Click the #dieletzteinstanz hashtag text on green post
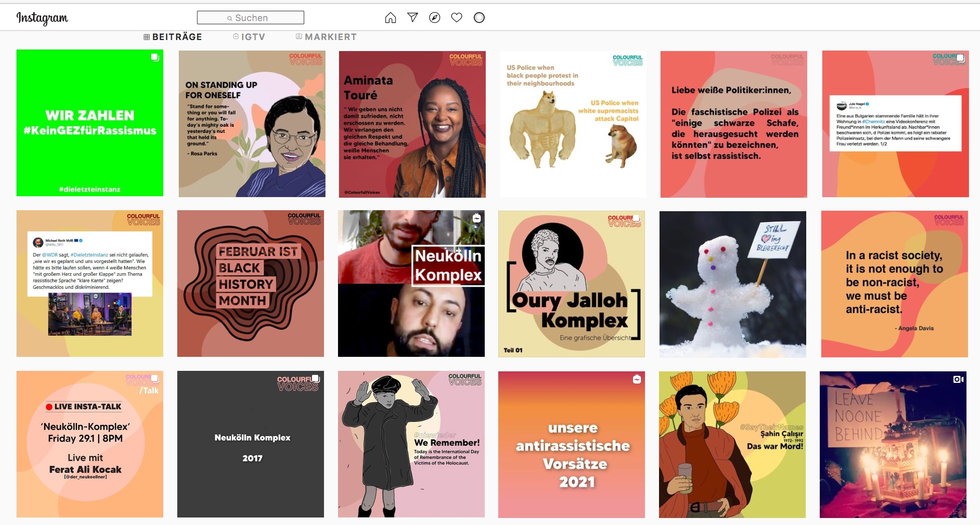 90,189
